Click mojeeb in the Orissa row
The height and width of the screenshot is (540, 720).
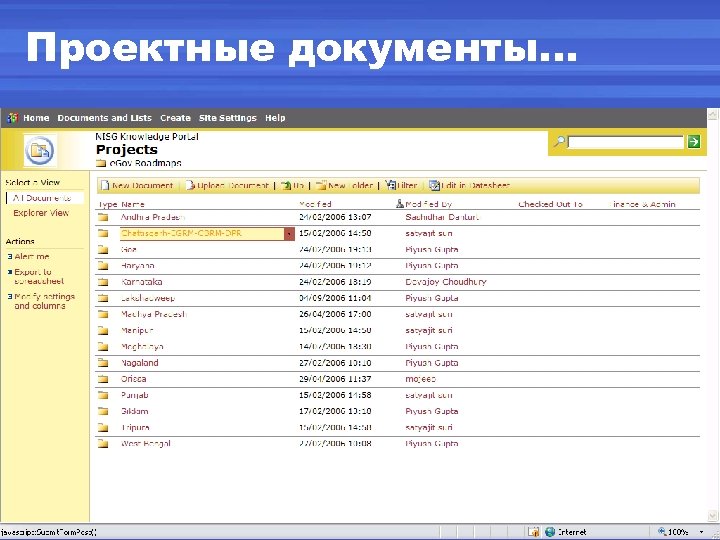[420, 379]
